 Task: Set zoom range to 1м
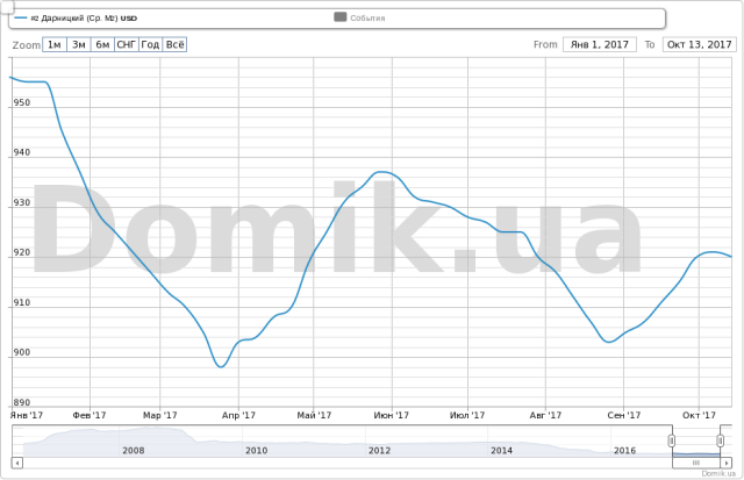[55, 45]
